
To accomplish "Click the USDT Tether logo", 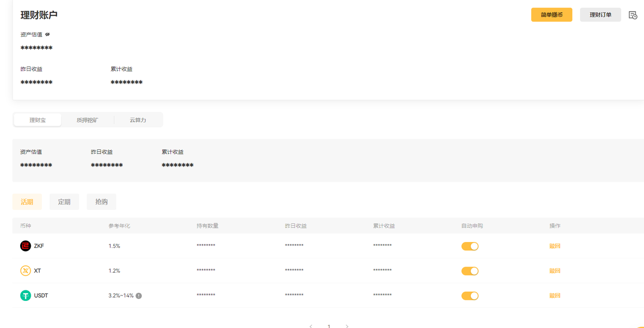I will point(26,296).
